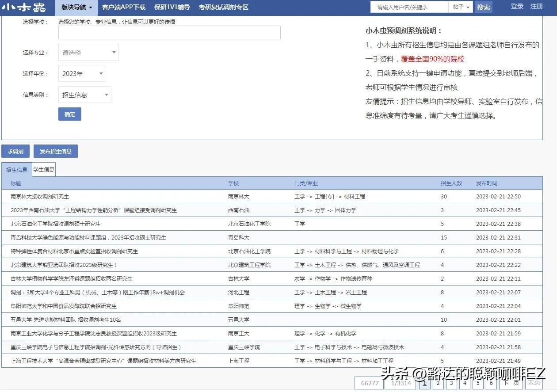Click the 下一页 next page button

click(511, 383)
